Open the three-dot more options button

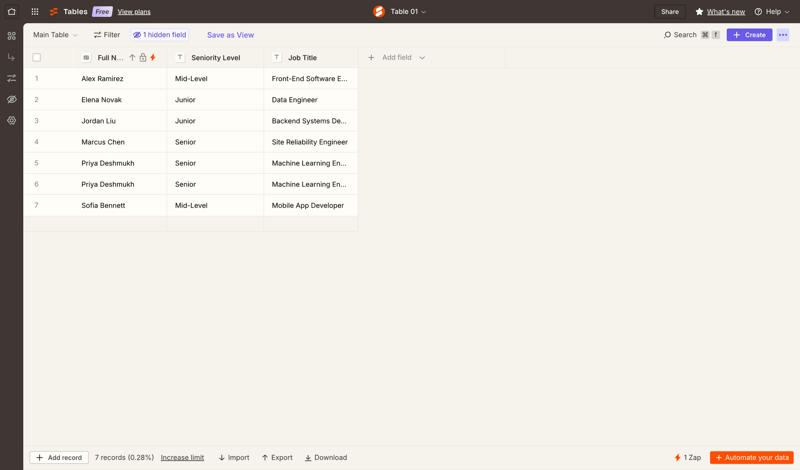coord(783,35)
